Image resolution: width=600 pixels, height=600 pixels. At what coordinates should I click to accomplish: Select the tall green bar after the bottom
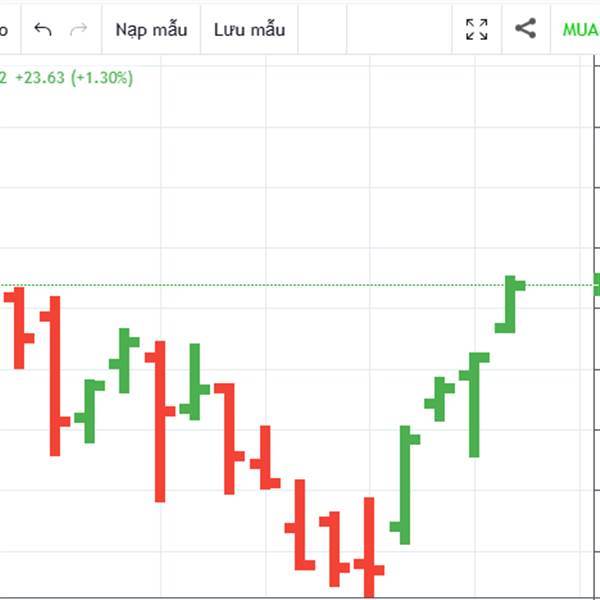coord(405,485)
